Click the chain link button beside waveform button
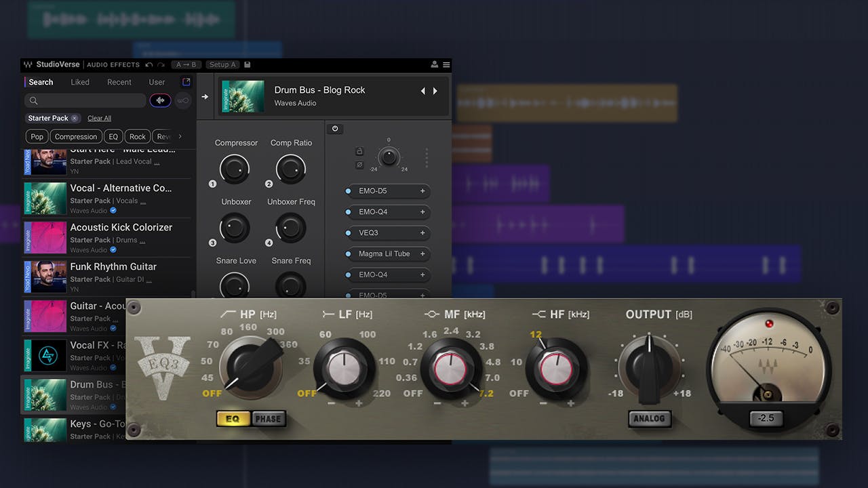This screenshot has height=488, width=868. pyautogui.click(x=182, y=100)
